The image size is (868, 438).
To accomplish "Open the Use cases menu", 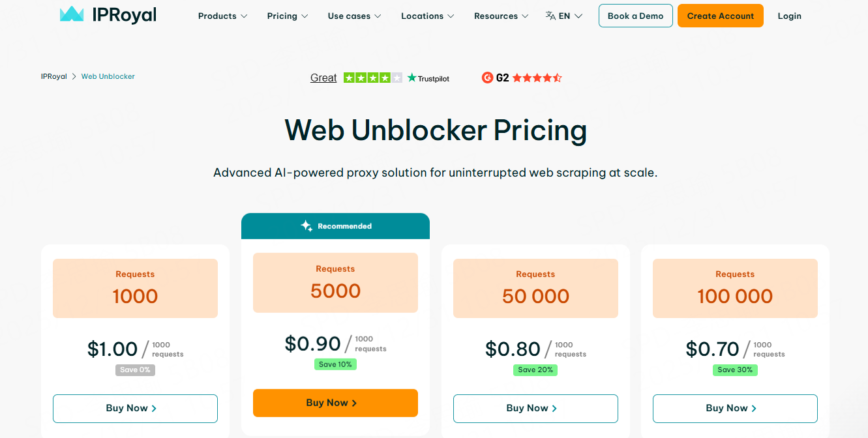I will point(354,16).
